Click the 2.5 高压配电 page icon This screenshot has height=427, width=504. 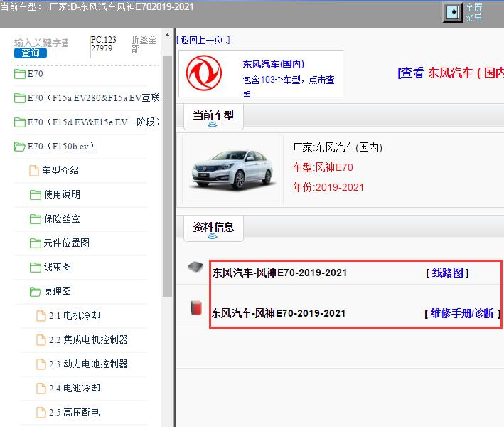(x=41, y=412)
